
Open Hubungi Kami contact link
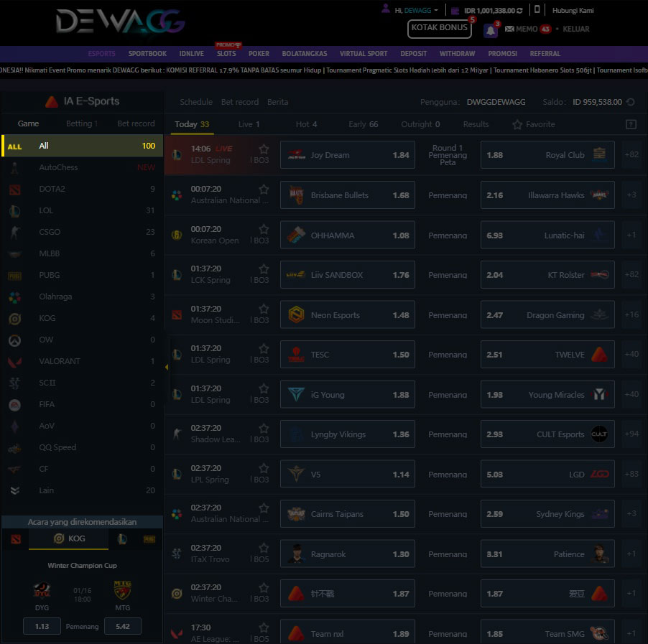point(573,10)
